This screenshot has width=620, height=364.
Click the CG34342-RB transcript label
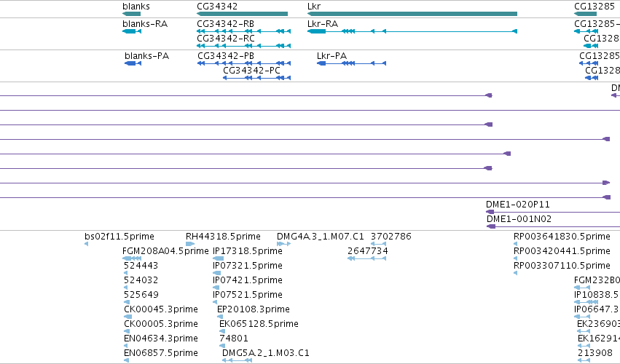click(225, 24)
